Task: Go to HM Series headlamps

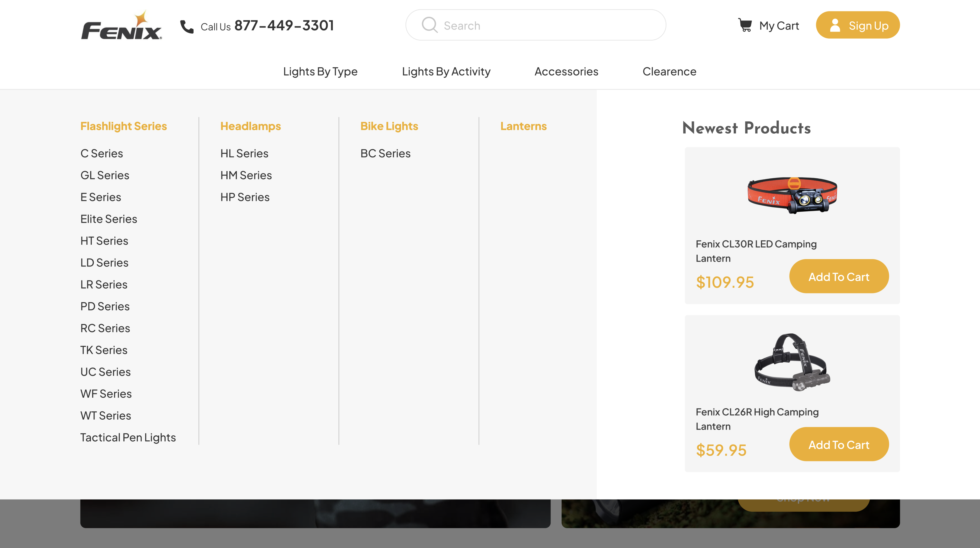Action: pos(246,175)
